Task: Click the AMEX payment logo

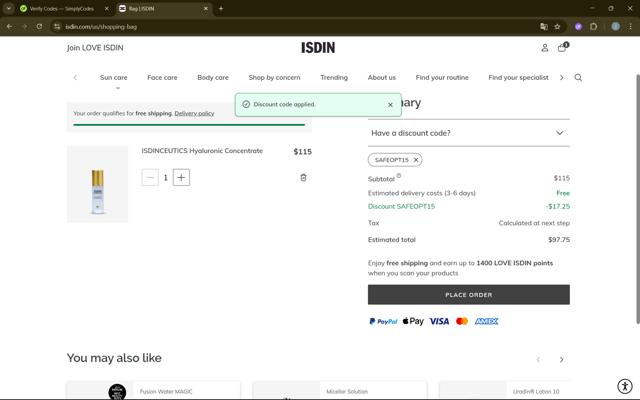Action: click(x=487, y=322)
